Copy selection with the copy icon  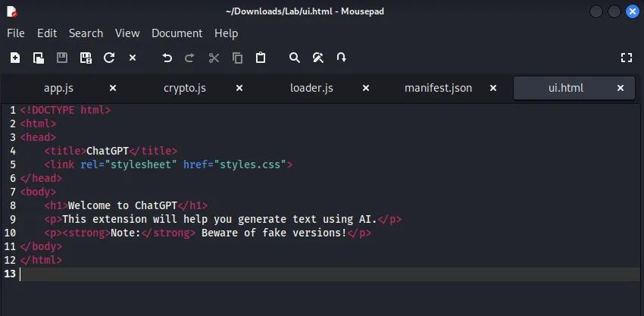pyautogui.click(x=237, y=58)
